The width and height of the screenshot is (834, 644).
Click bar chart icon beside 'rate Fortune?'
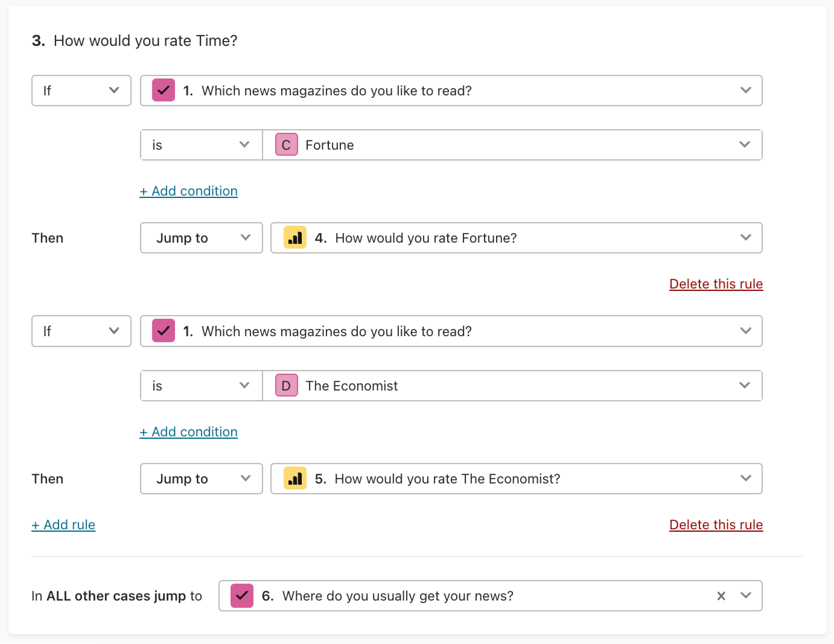(x=295, y=238)
